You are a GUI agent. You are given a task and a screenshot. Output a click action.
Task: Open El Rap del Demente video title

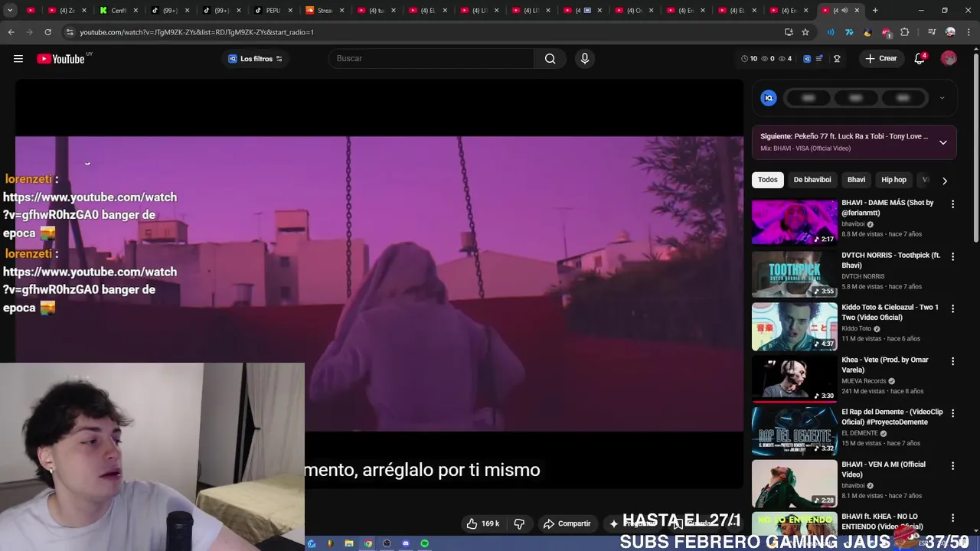click(x=892, y=417)
